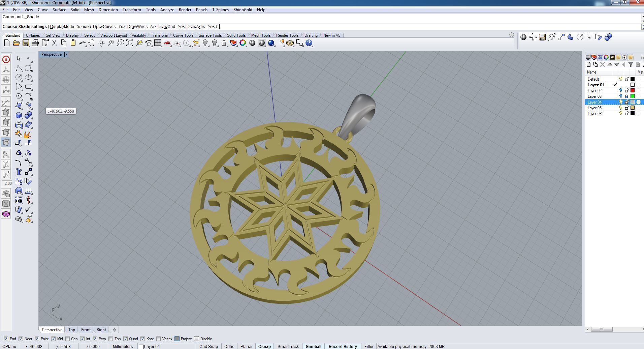
Task: Click DisplayMode=Shaded command option
Action: coord(70,27)
